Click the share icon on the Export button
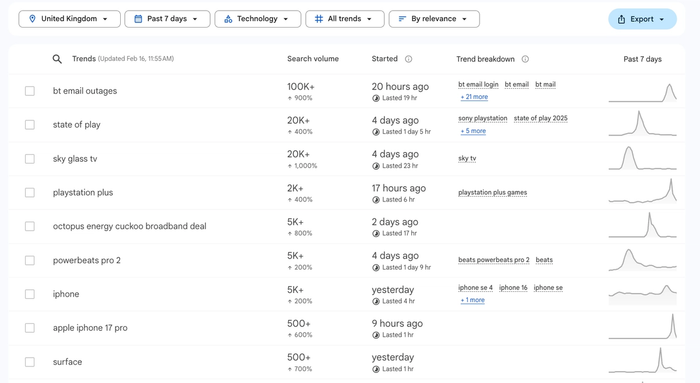The width and height of the screenshot is (700, 383). point(621,19)
